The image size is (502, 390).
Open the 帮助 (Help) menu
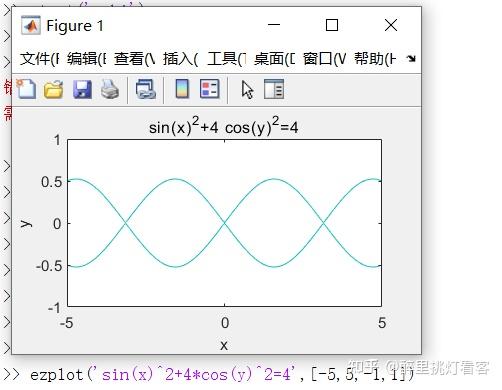pos(375,59)
